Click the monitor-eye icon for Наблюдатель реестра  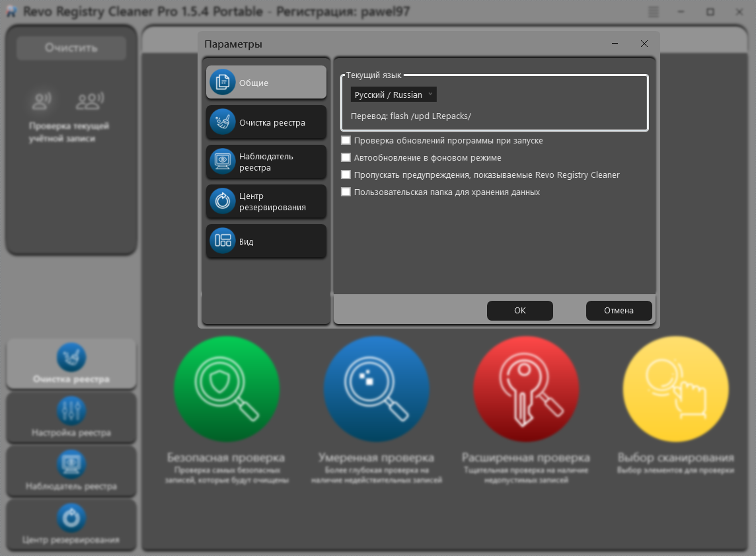pyautogui.click(x=222, y=161)
